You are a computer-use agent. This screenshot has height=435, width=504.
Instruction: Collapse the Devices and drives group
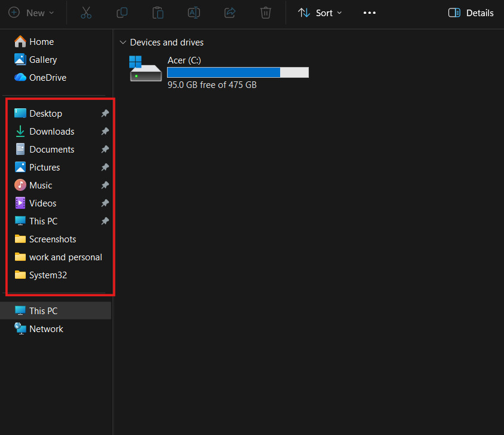coord(123,42)
